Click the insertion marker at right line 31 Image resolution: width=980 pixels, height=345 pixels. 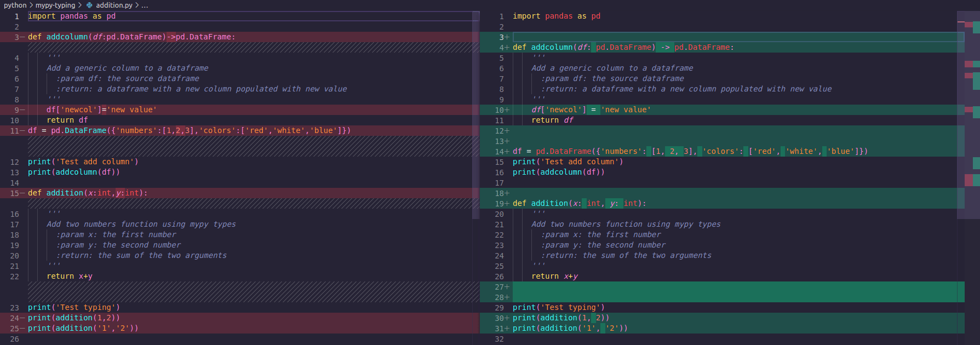coord(507,329)
